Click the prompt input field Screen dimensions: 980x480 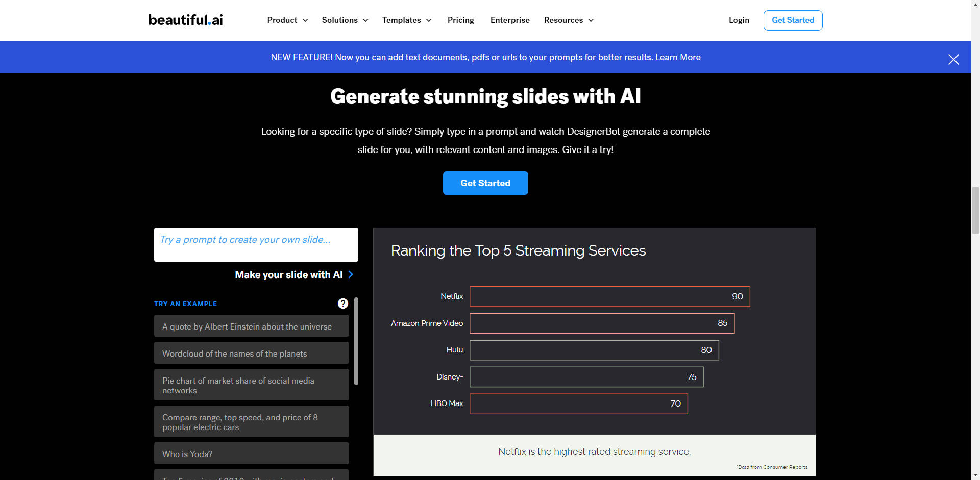256,244
